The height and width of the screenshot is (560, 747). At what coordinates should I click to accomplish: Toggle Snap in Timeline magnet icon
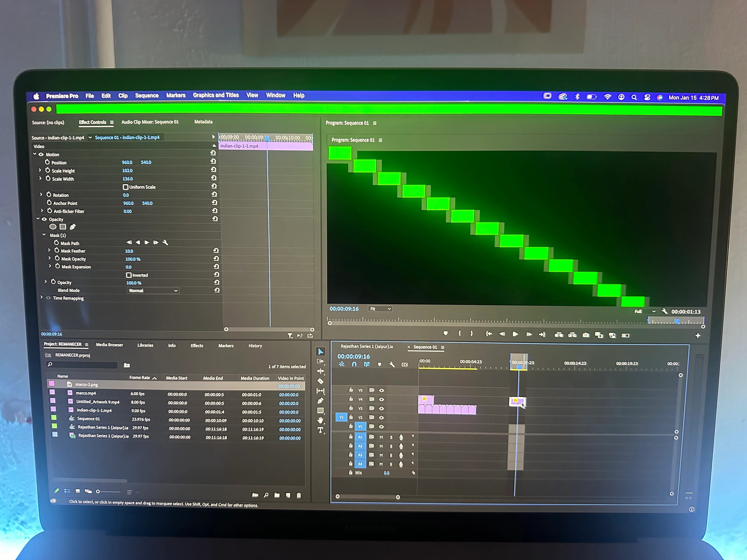354,364
